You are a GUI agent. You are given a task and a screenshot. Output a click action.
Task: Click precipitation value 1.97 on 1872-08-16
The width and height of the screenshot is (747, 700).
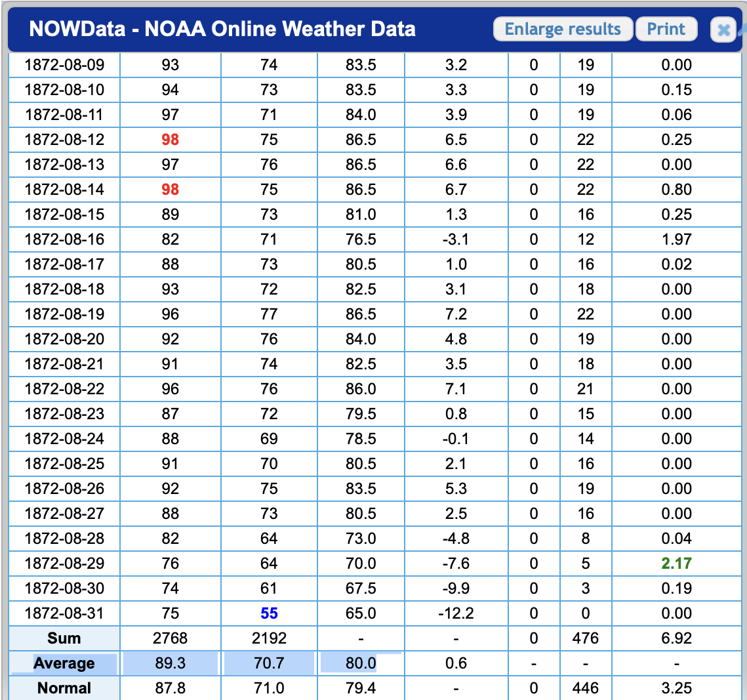[676, 239]
